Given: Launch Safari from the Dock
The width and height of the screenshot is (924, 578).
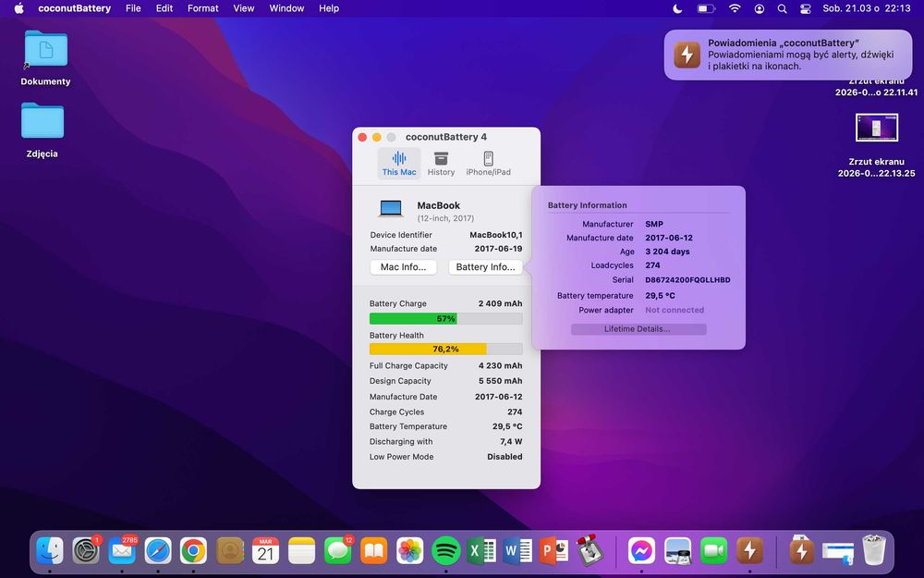Looking at the screenshot, I should pyautogui.click(x=158, y=551).
